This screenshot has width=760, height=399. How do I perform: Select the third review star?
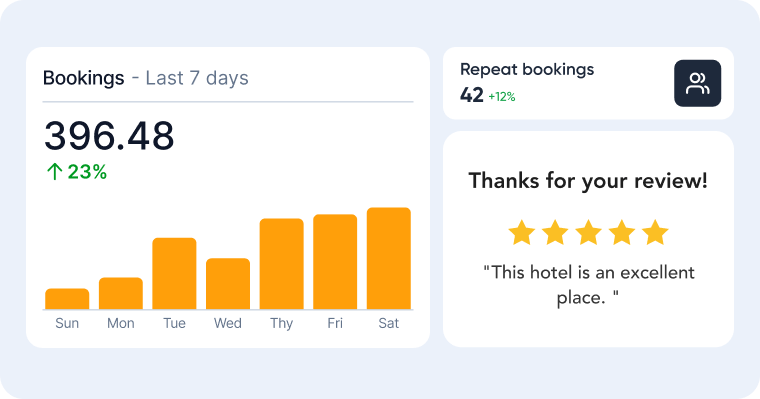coord(588,232)
